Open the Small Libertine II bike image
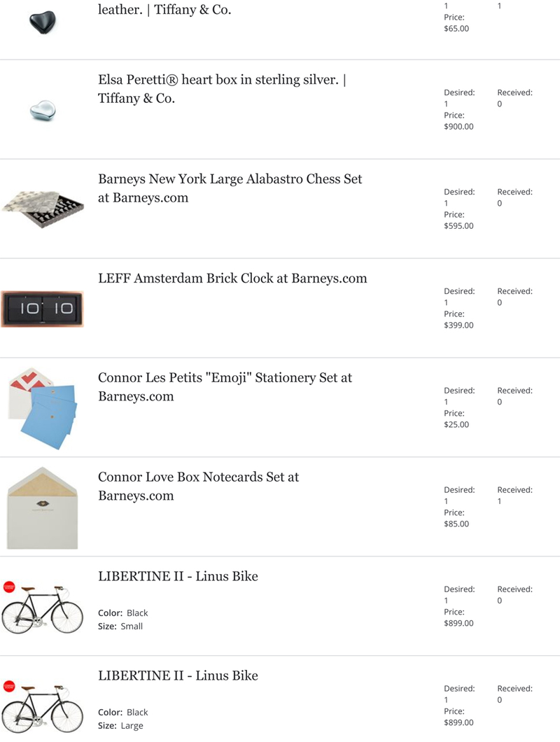 tap(43, 608)
